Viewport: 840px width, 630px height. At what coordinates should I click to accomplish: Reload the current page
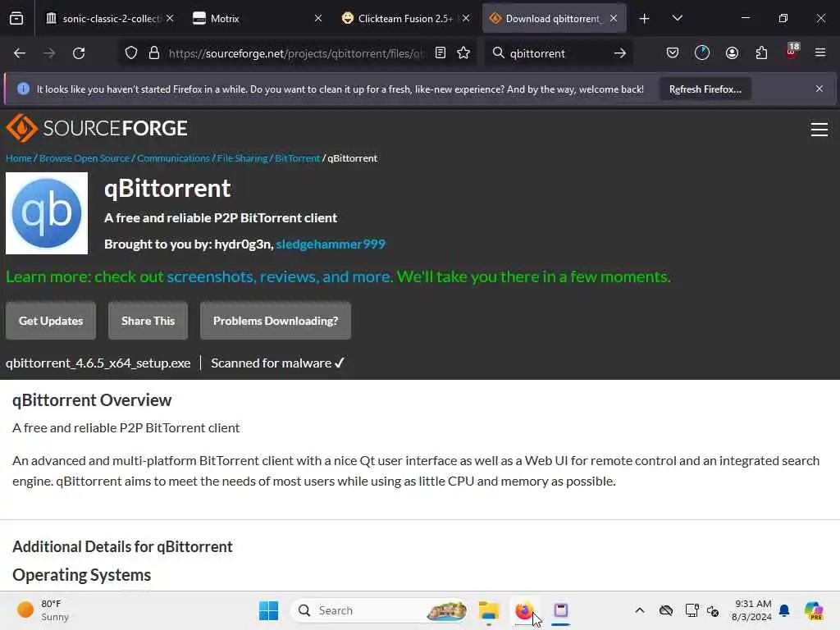pos(79,53)
